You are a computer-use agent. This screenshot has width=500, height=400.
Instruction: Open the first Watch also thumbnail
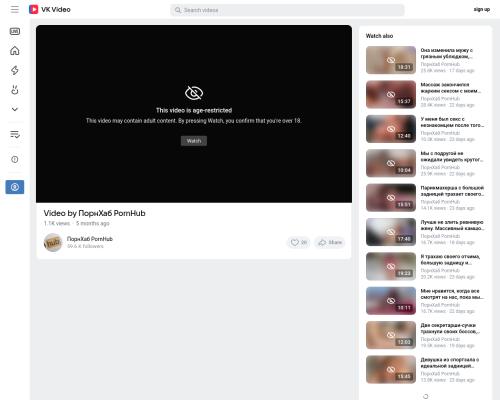[x=391, y=60]
